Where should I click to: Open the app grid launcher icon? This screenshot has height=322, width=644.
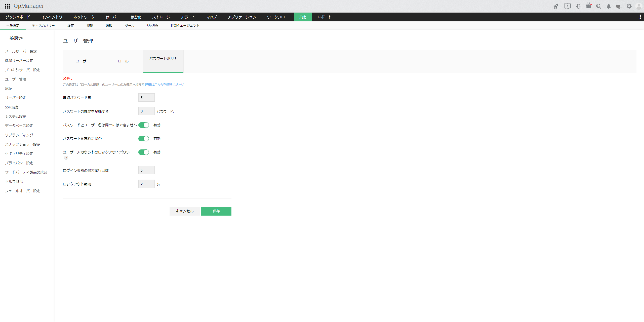(7, 6)
